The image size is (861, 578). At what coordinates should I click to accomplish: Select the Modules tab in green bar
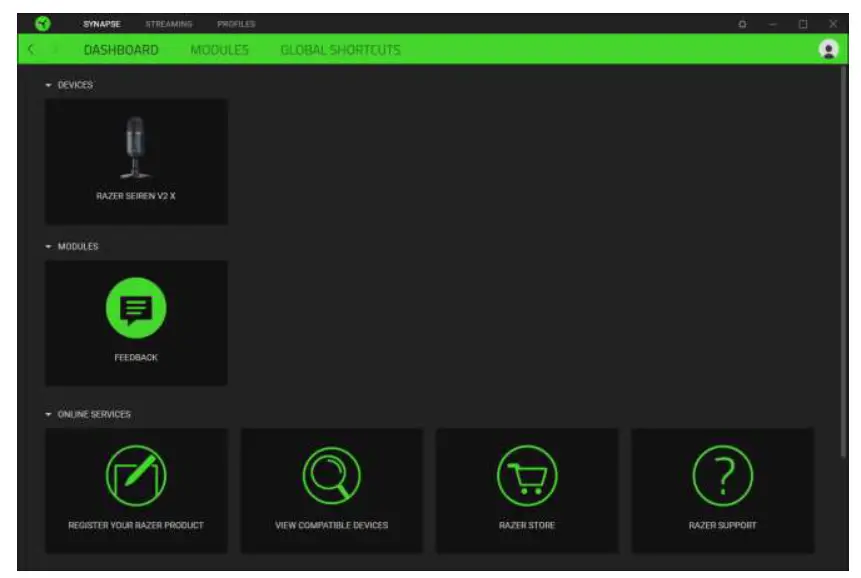click(x=219, y=50)
